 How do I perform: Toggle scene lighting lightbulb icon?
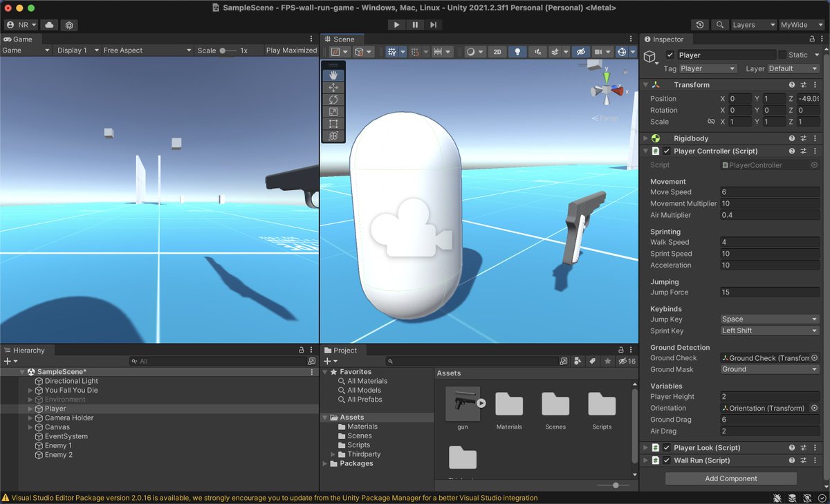tap(517, 52)
